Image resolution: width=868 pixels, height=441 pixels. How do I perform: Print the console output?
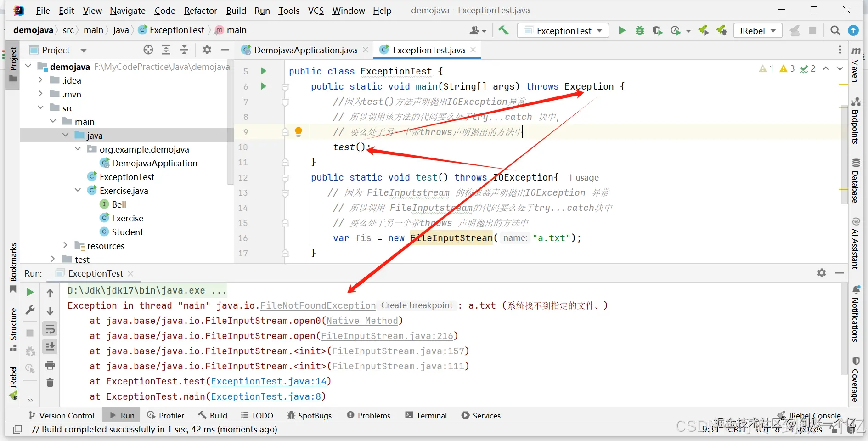50,365
